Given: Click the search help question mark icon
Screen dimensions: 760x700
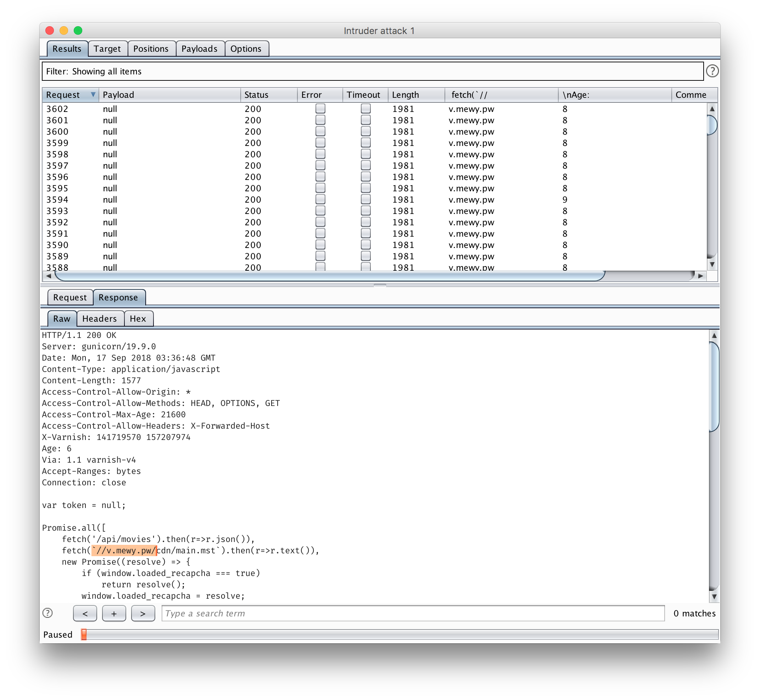Looking at the screenshot, I should (x=48, y=612).
